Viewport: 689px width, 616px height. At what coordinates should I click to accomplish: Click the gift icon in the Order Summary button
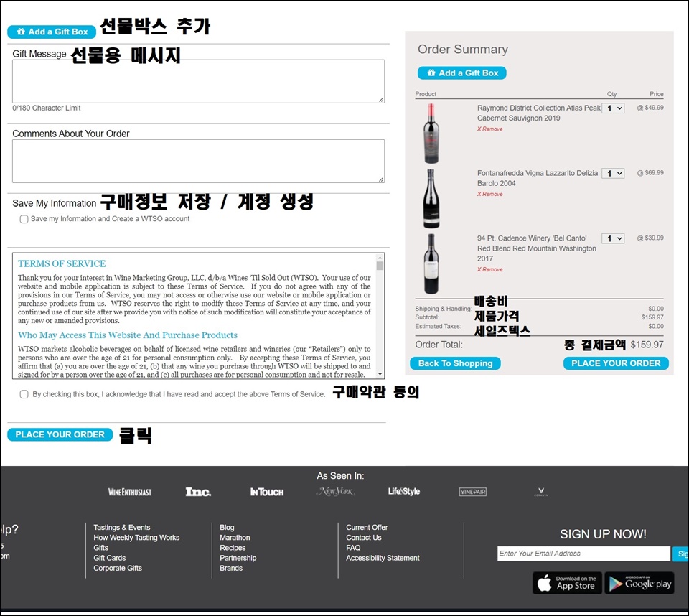(431, 73)
